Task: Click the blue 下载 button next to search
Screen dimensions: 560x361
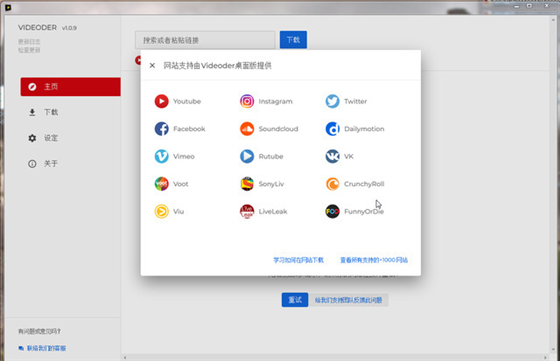Action: [x=293, y=40]
